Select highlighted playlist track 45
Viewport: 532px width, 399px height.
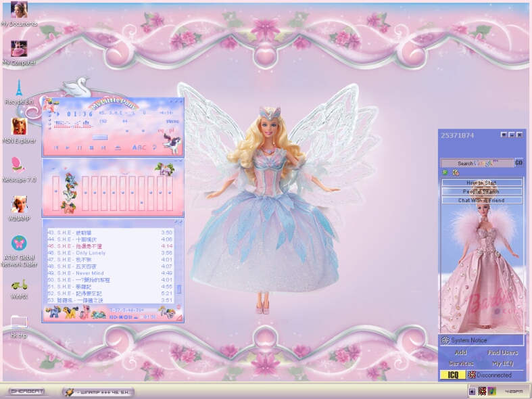click(x=110, y=246)
